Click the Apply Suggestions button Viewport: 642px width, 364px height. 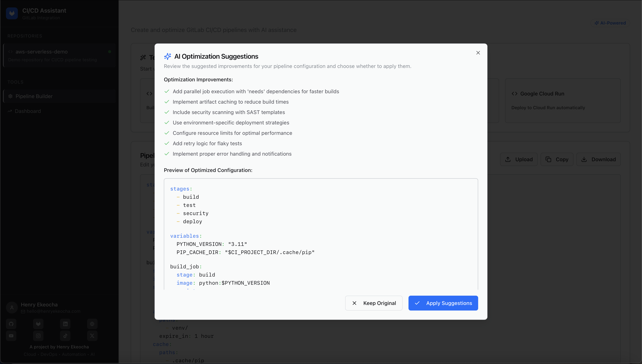(443, 303)
